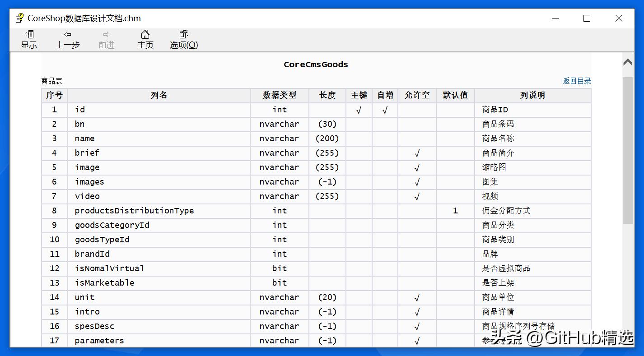The height and width of the screenshot is (356, 644).
Task: Click the 允许空 checkmark for the brief row
Action: point(417,153)
